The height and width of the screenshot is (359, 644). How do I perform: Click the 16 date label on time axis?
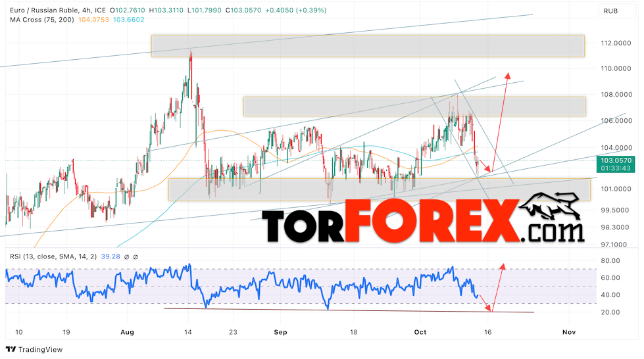(487, 332)
